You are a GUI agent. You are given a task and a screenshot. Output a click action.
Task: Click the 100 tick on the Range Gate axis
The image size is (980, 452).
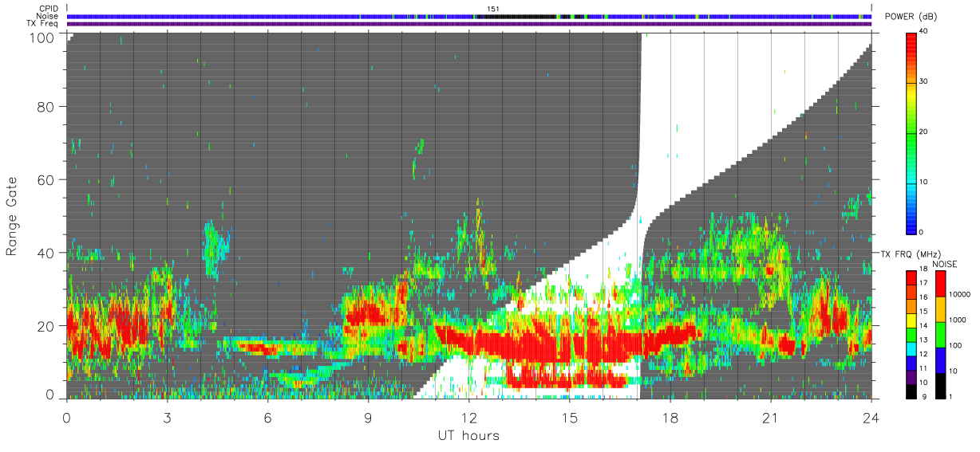click(42, 37)
